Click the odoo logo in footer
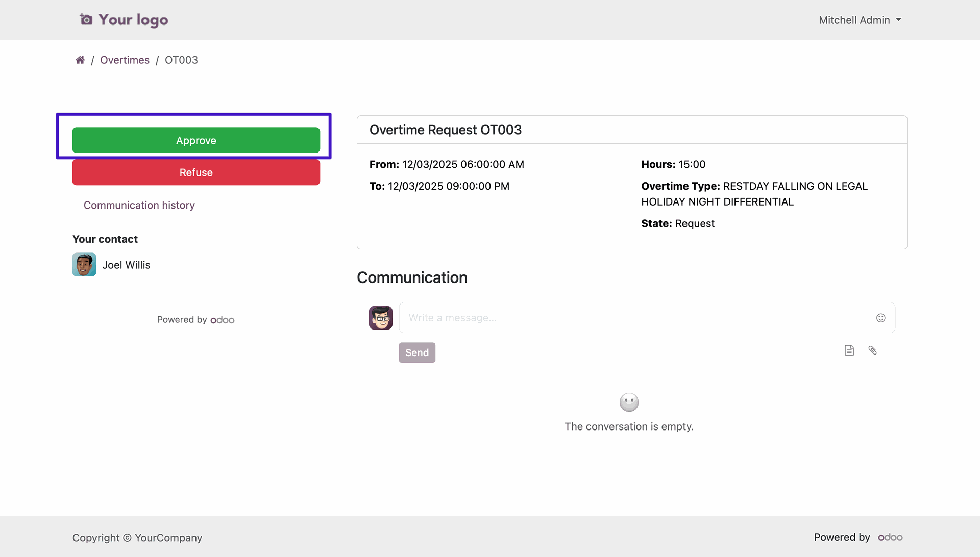The width and height of the screenshot is (980, 557). (890, 537)
